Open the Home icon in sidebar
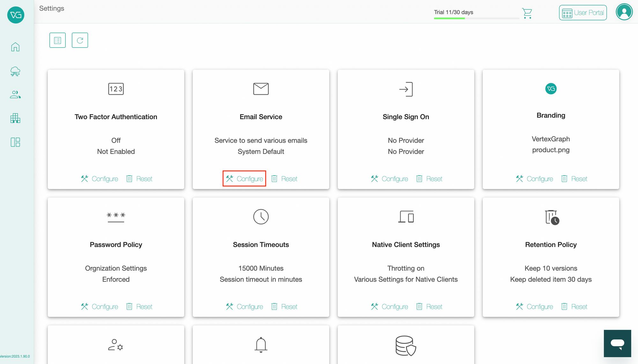Viewport: 638px width, 364px height. [15, 47]
